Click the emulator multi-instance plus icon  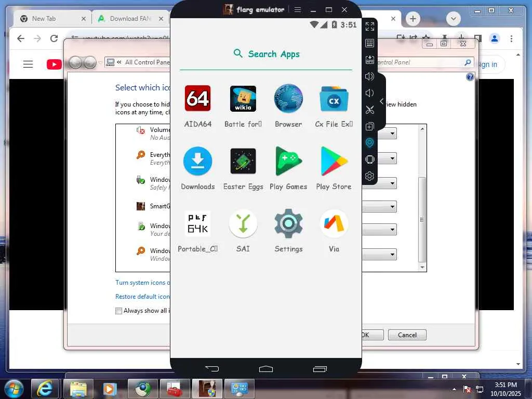point(369,126)
